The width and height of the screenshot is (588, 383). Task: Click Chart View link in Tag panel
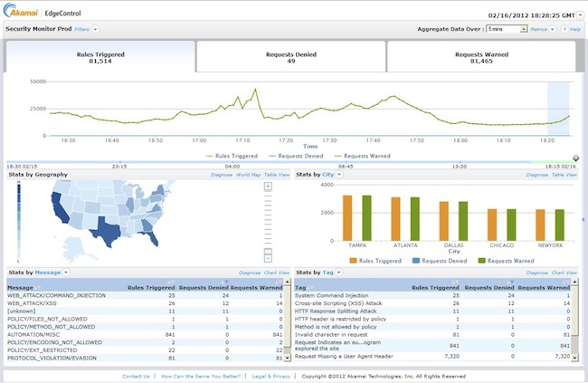tap(564, 273)
